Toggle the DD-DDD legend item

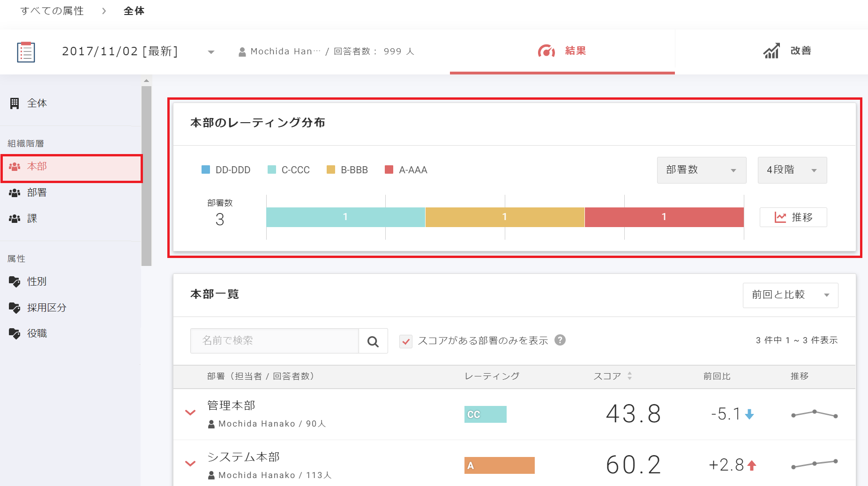pyautogui.click(x=226, y=170)
